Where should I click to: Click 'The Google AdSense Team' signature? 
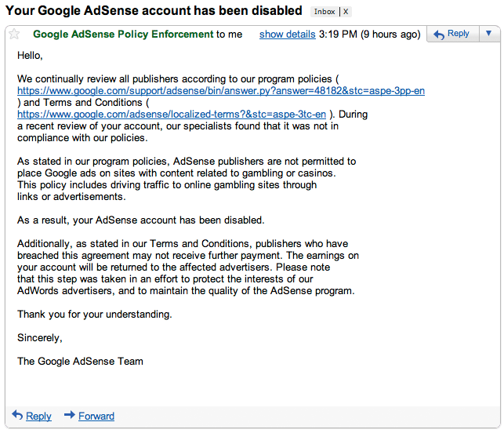[x=80, y=362]
